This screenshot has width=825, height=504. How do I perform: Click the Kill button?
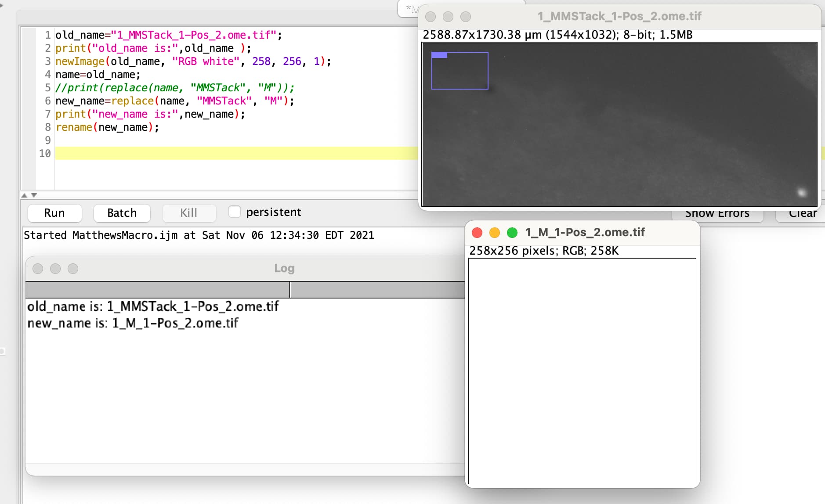pyautogui.click(x=188, y=213)
